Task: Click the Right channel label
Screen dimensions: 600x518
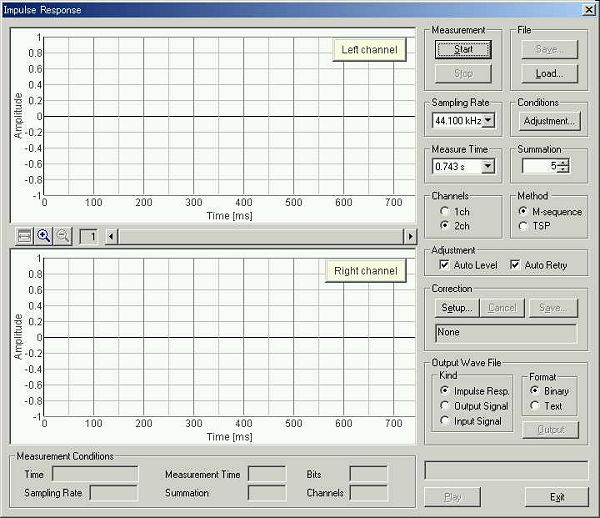Action: (365, 271)
